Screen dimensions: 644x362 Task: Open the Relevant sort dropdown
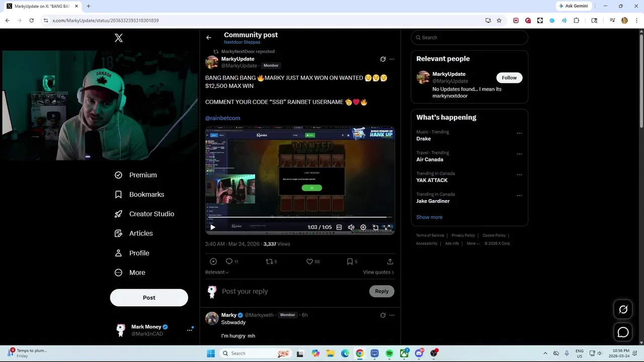click(x=217, y=272)
